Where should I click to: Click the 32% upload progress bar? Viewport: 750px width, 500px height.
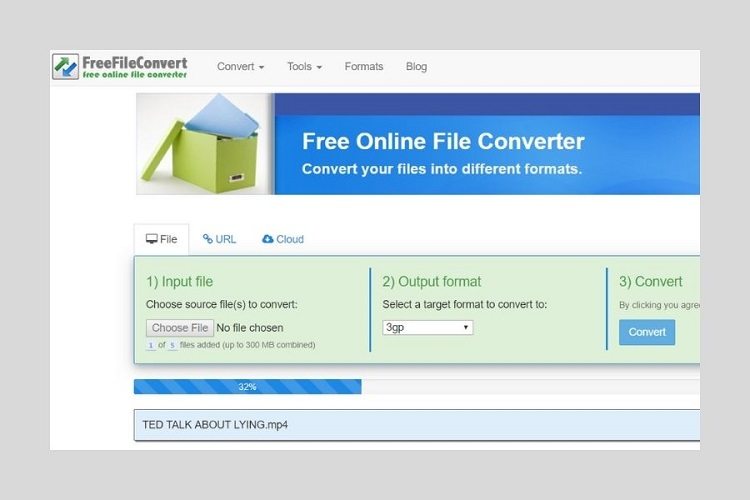[x=247, y=386]
